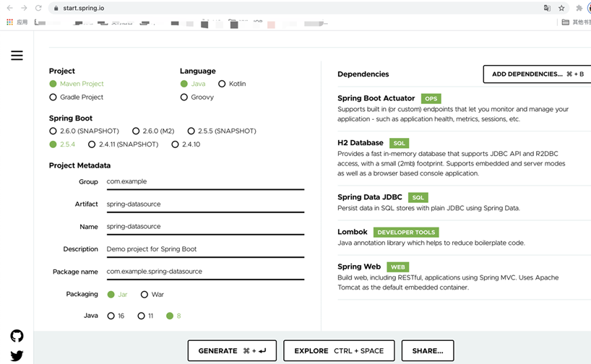This screenshot has width=591, height=364.
Task: Open the Share dialog
Action: point(428,351)
